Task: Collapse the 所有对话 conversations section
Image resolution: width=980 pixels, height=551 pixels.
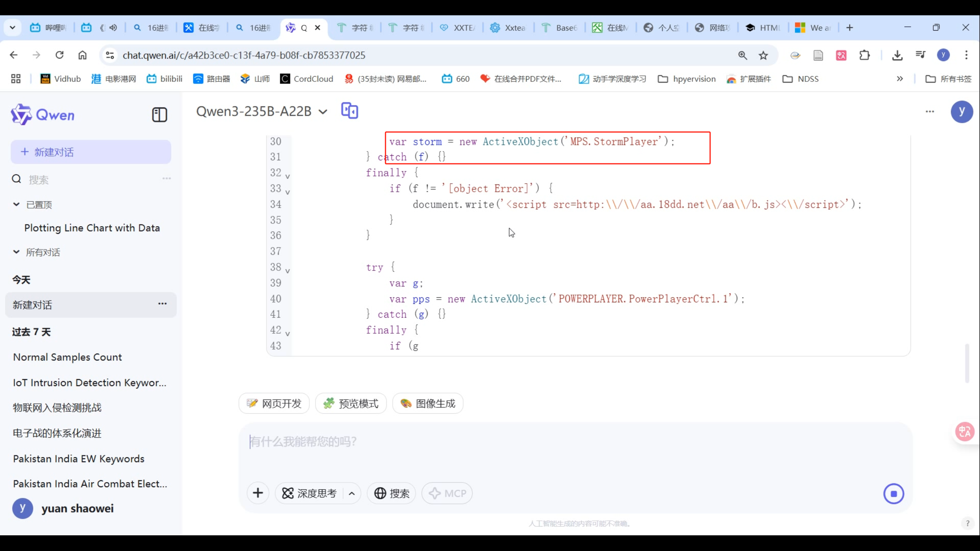Action: 16,252
